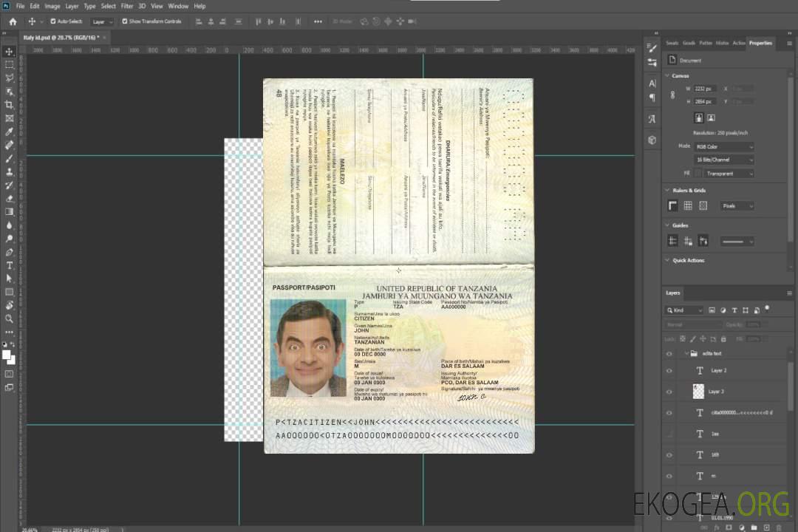
Task: Open the guide line style dropdown
Action: pos(737,242)
